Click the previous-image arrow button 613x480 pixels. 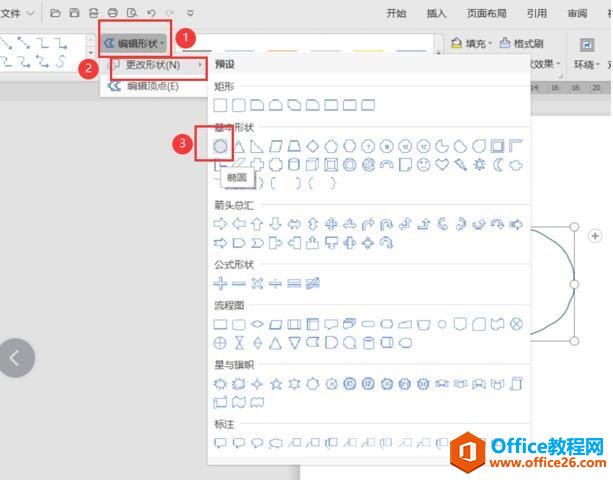pyautogui.click(x=15, y=358)
